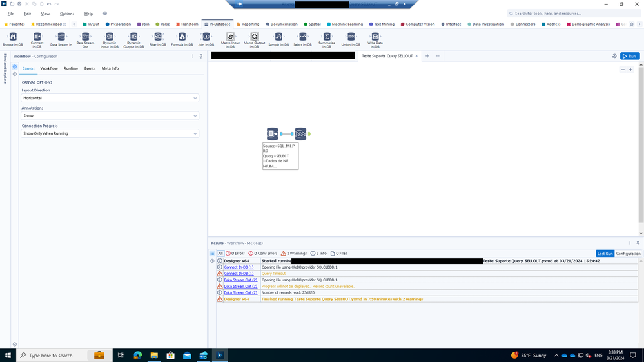Image resolution: width=644 pixels, height=362 pixels.
Task: Open the Connect In-DB (1) Query Timeout link
Action: pos(239,274)
